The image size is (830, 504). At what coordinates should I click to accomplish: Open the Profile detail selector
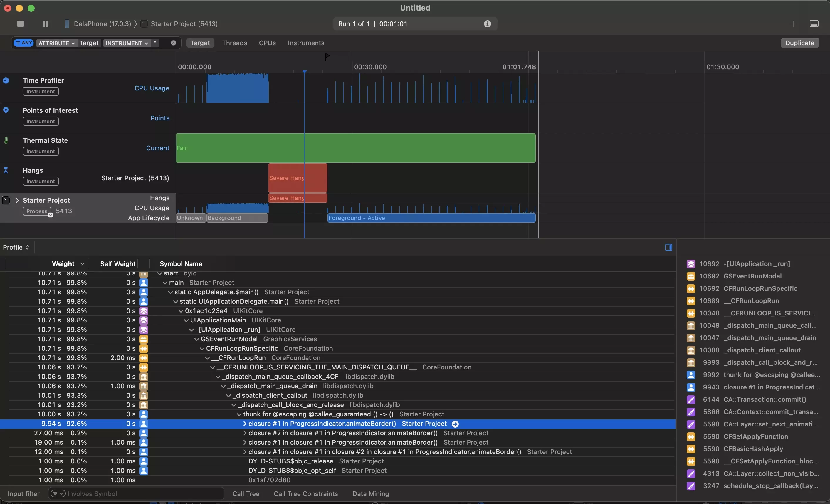pyautogui.click(x=16, y=247)
